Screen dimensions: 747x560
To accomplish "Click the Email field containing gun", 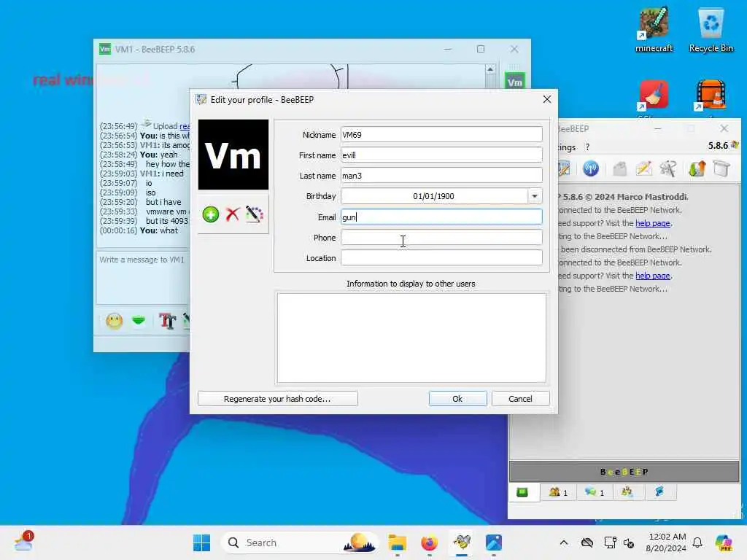I will [x=441, y=217].
